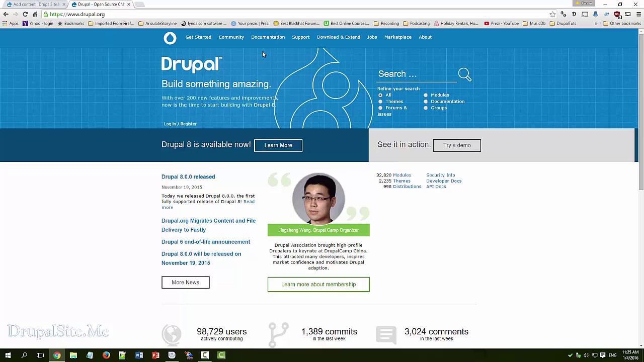
Task: Open the 'Distributions' link
Action: (407, 187)
